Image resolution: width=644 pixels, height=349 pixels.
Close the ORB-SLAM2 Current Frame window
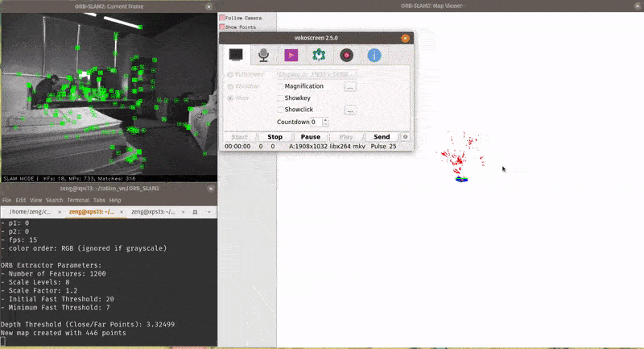tap(208, 6)
